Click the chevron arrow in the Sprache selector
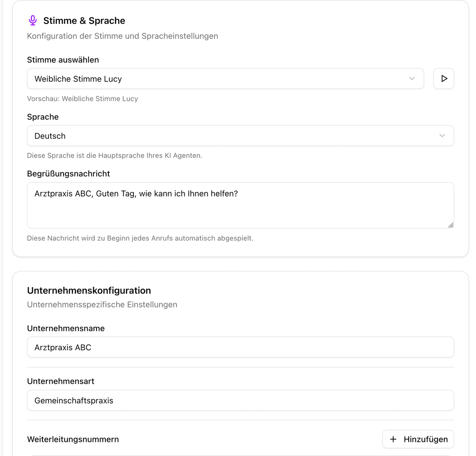The image size is (476, 456). point(442,136)
